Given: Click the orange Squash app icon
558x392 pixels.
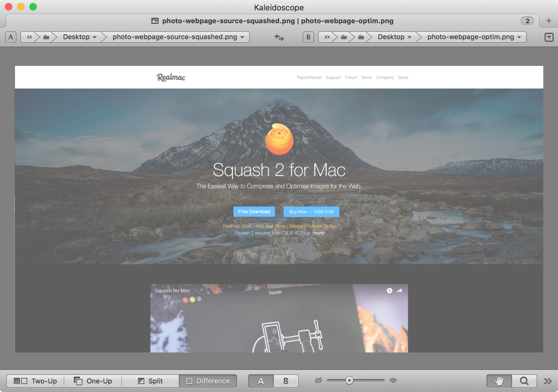Looking at the screenshot, I should click(279, 139).
